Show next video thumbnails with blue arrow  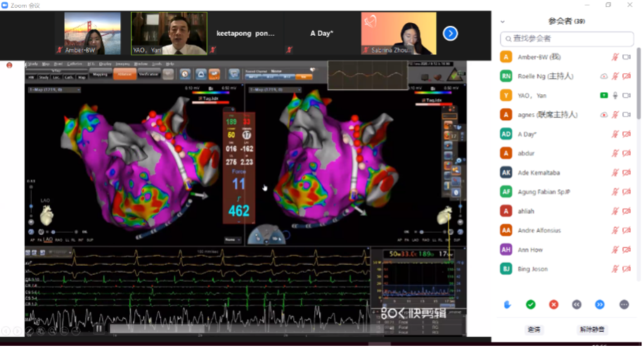tap(450, 33)
